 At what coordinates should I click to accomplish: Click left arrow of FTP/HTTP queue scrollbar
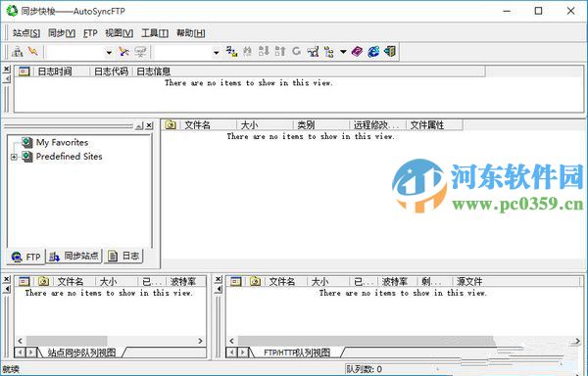coord(231,341)
